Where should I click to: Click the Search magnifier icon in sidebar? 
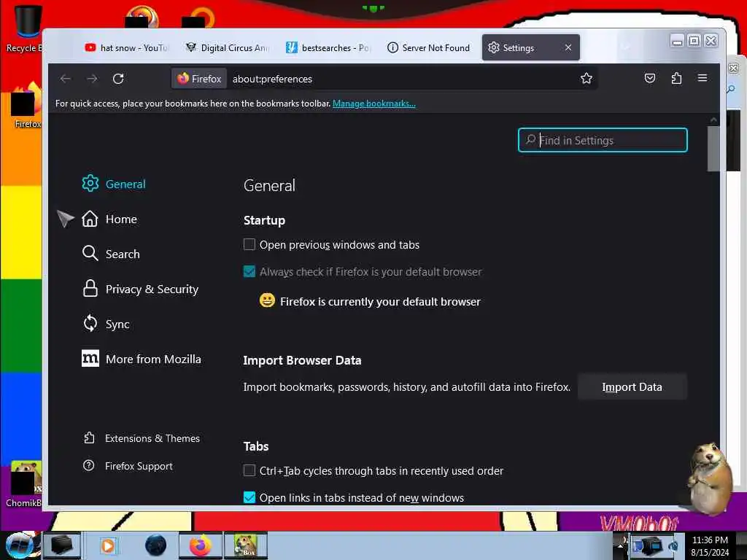pos(90,253)
